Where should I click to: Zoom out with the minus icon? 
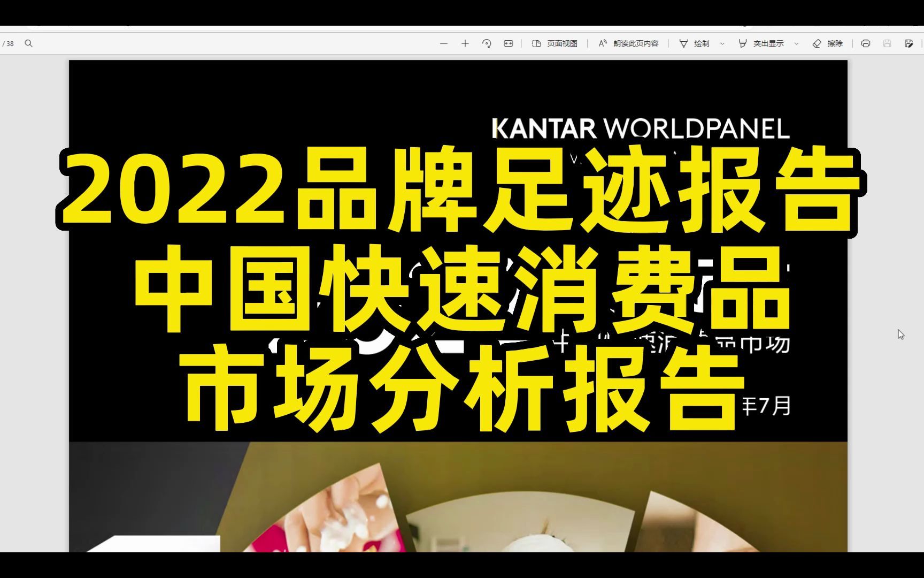pos(443,43)
